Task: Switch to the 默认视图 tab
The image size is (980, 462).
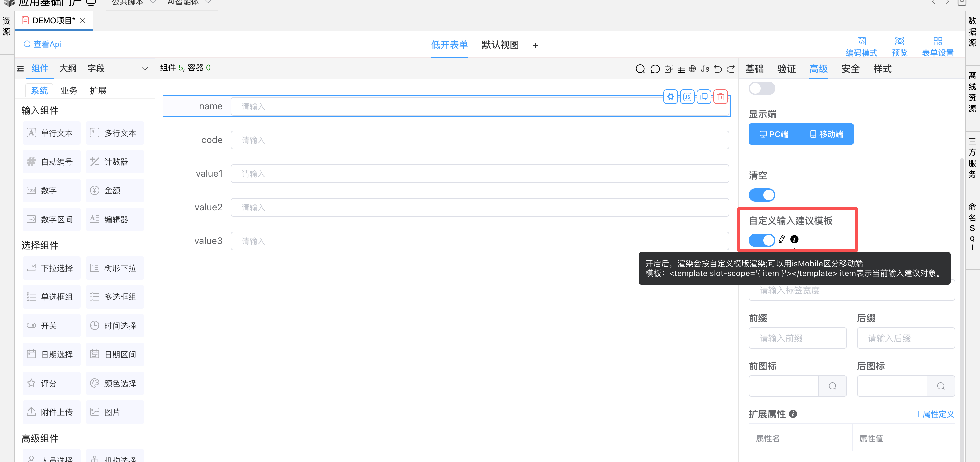Action: click(x=500, y=45)
